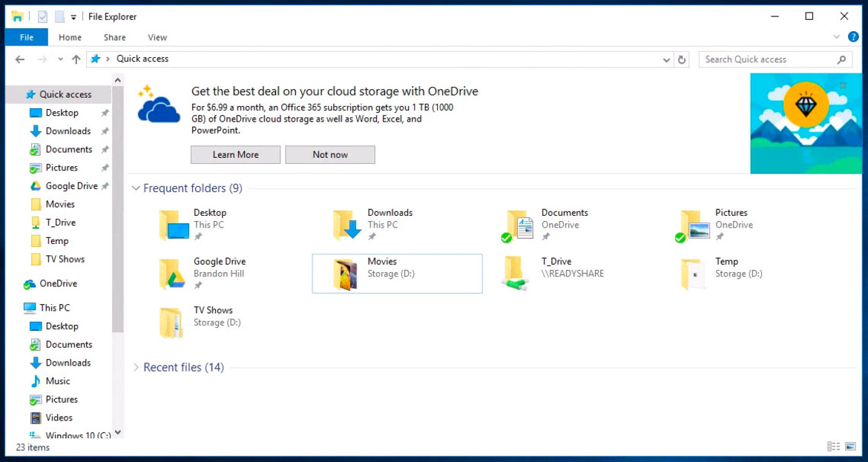
Task: Dismiss OneDrive offer with Not now
Action: tap(330, 155)
